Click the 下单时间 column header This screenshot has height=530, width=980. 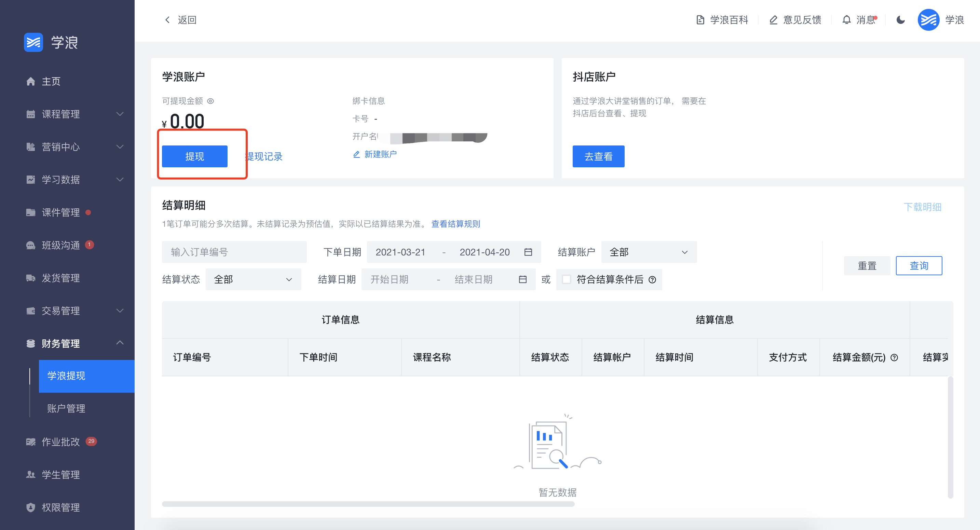pyautogui.click(x=345, y=358)
